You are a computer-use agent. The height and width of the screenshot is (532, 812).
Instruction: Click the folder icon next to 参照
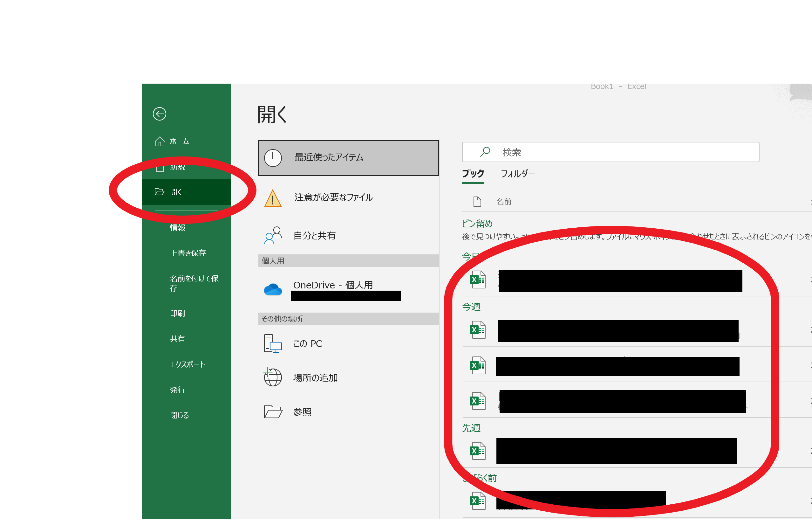[273, 412]
